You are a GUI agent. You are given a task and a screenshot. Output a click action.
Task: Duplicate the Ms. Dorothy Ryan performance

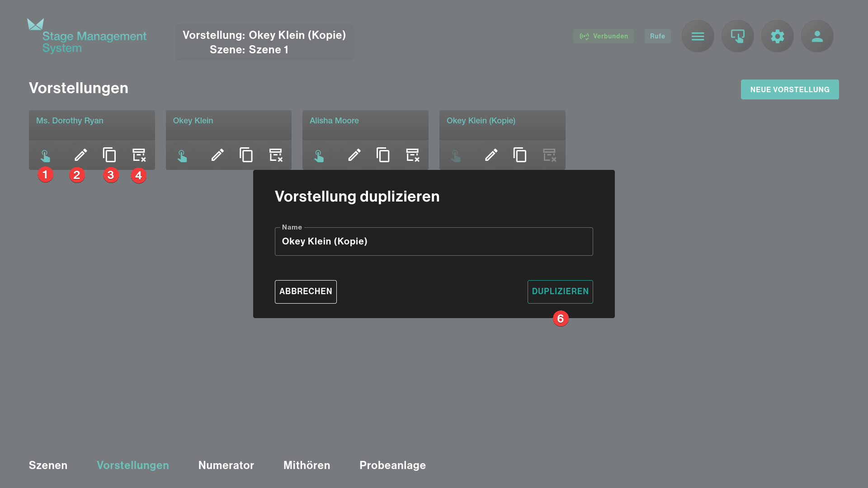tap(109, 155)
